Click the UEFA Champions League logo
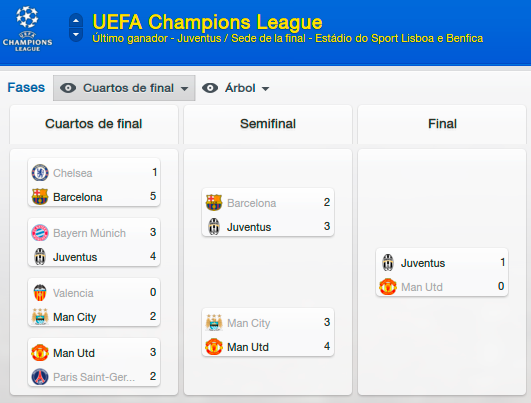Image resolution: width=531 pixels, height=403 pixels. [27, 28]
